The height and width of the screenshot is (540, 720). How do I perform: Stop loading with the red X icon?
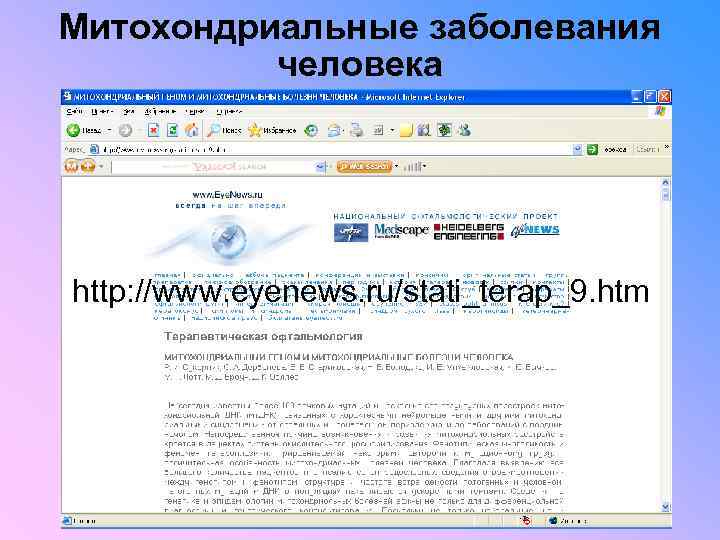pos(153,130)
